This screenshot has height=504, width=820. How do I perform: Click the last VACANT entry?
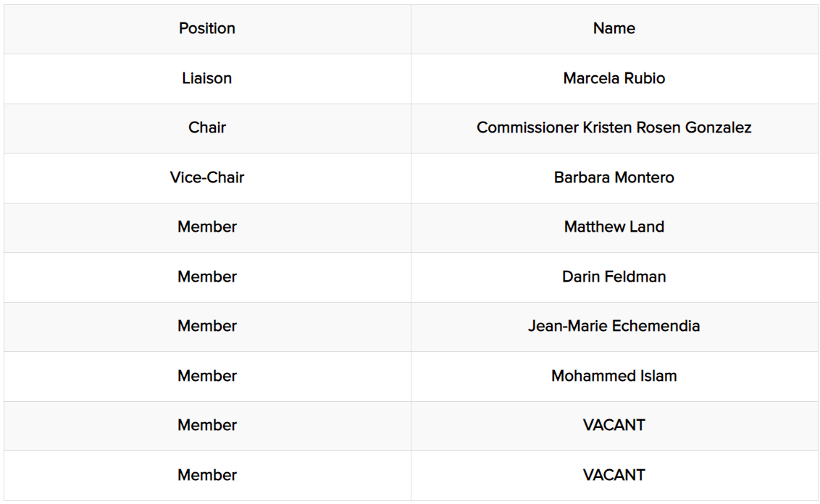pos(614,475)
